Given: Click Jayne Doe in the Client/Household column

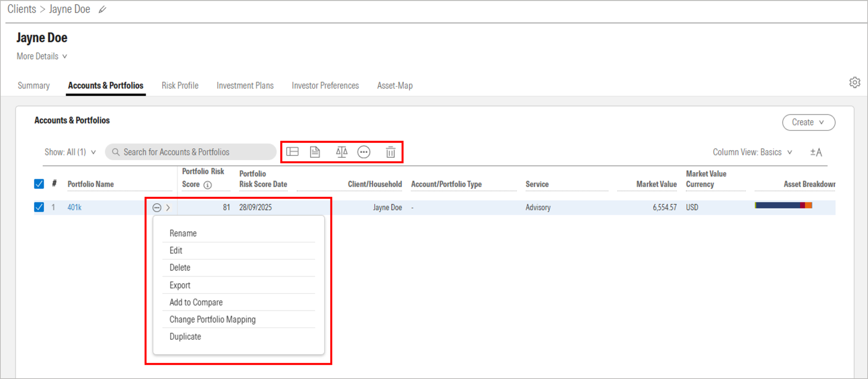Looking at the screenshot, I should tap(387, 208).
